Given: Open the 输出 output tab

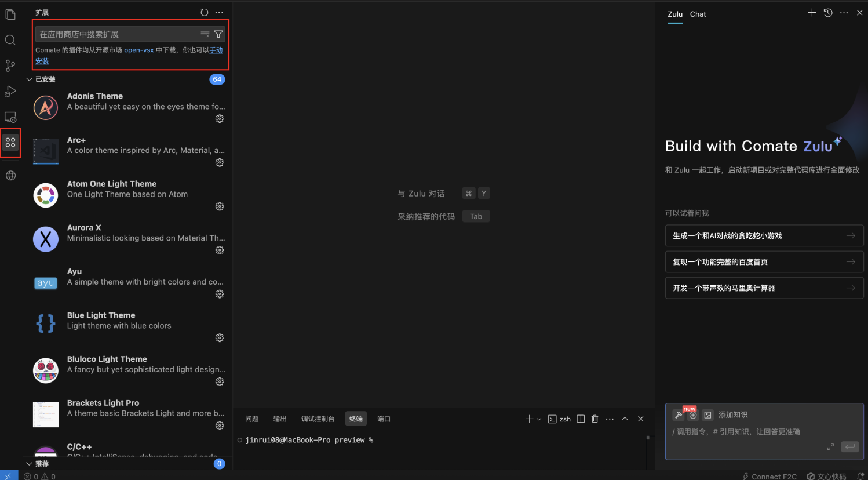Looking at the screenshot, I should click(280, 419).
